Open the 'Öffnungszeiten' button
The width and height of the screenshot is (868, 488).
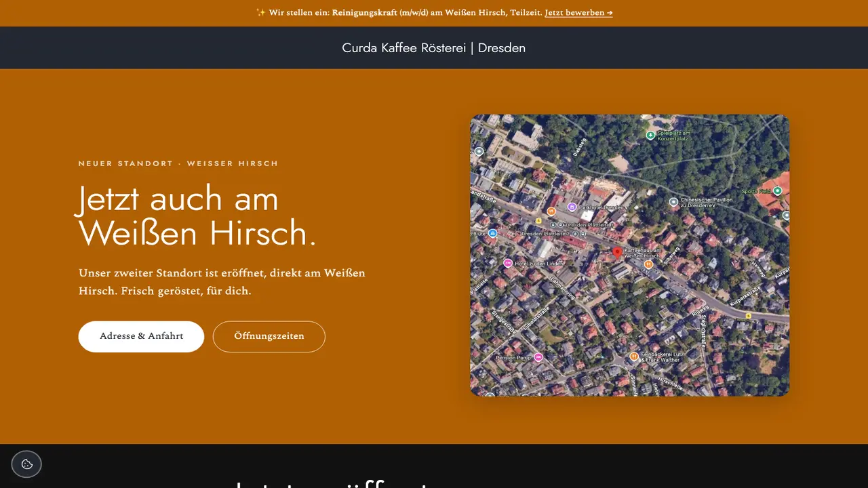tap(269, 336)
